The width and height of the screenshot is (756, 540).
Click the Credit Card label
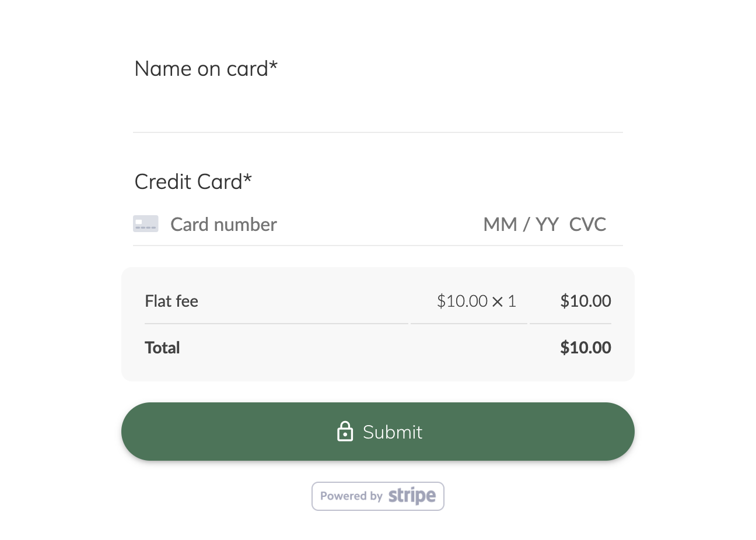point(193,181)
